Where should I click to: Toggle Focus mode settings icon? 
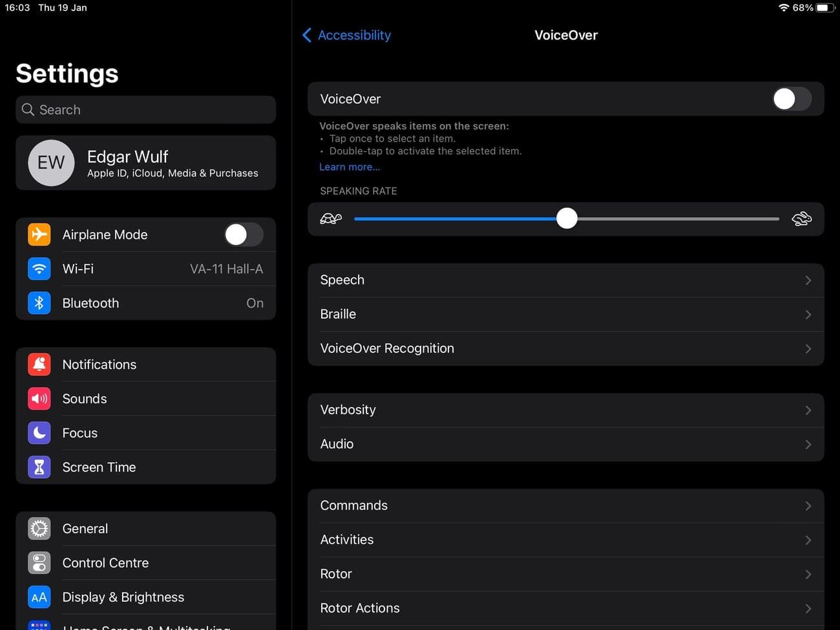39,432
